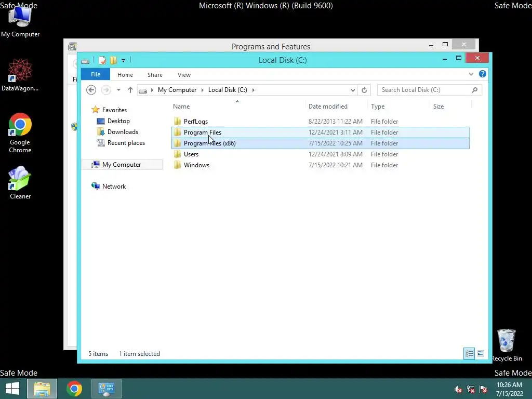The image size is (532, 399).
Task: Click the New folder quick access icon
Action: pyautogui.click(x=113, y=60)
